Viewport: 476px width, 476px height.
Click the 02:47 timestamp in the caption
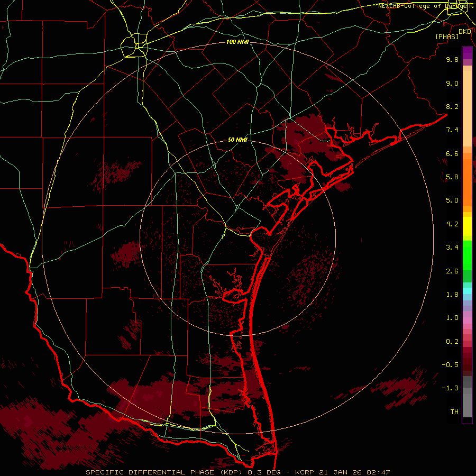(378, 472)
